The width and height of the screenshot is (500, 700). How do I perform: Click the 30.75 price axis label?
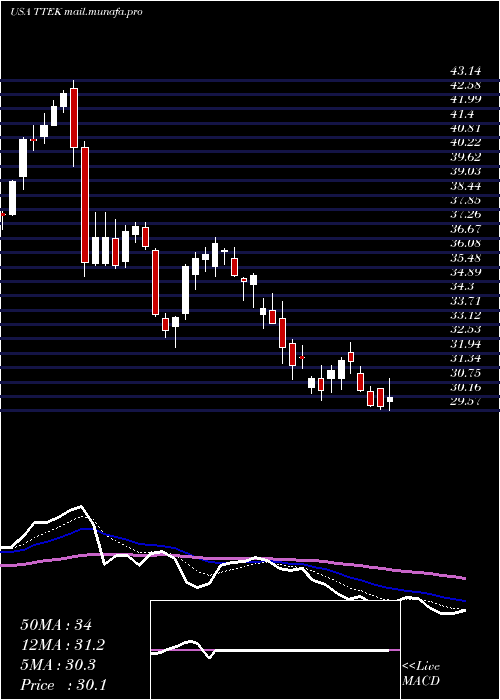point(464,373)
